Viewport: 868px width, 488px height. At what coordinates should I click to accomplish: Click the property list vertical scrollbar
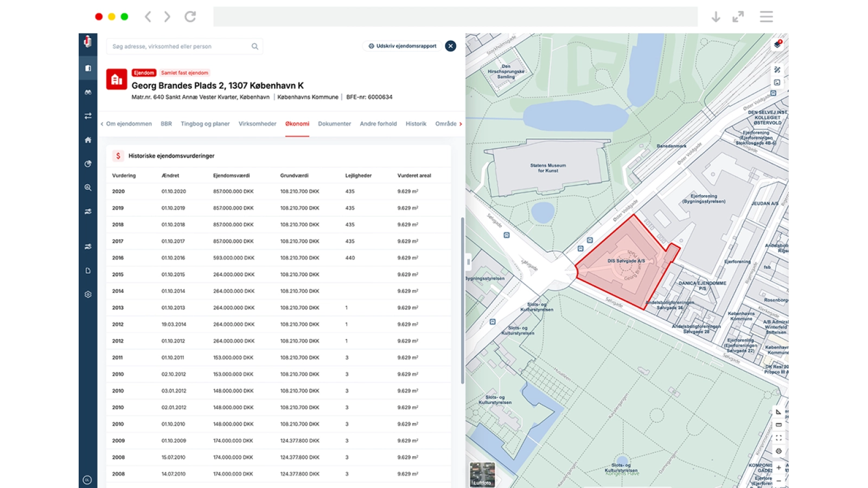462,300
